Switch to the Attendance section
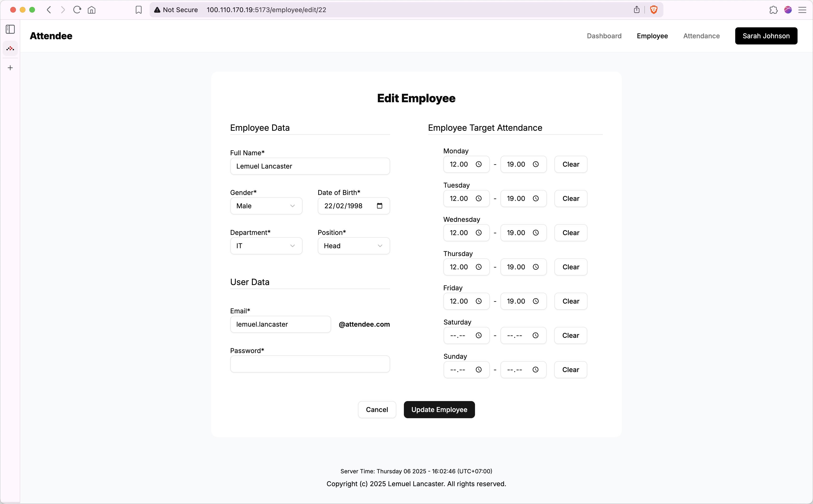The image size is (813, 504). [701, 36]
